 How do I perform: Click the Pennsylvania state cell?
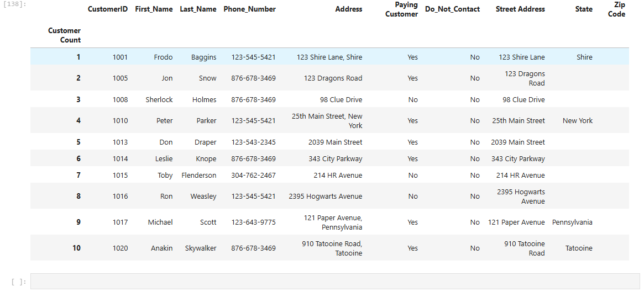coord(572,222)
